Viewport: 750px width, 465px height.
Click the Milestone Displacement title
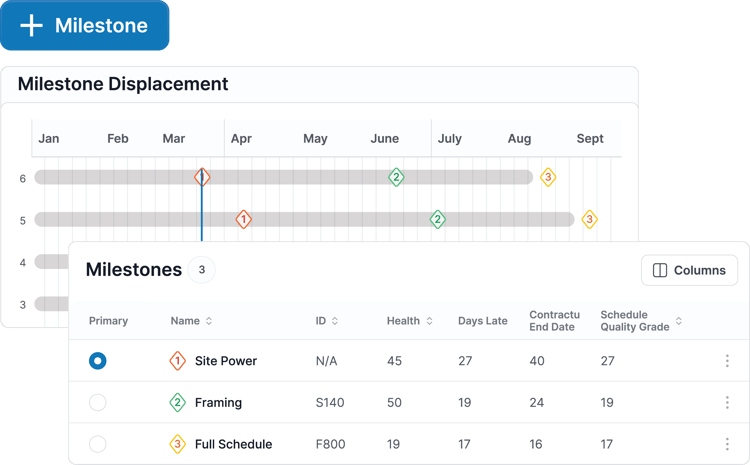pos(123,84)
